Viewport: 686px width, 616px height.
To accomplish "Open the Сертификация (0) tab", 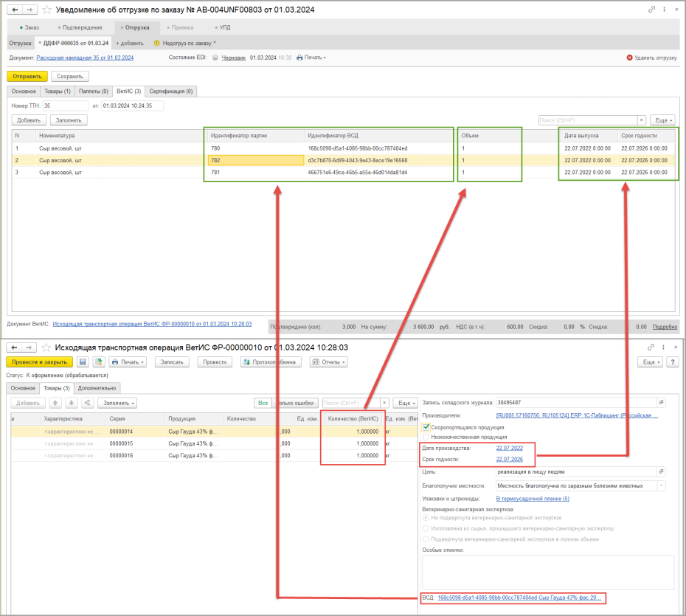I will click(x=171, y=91).
